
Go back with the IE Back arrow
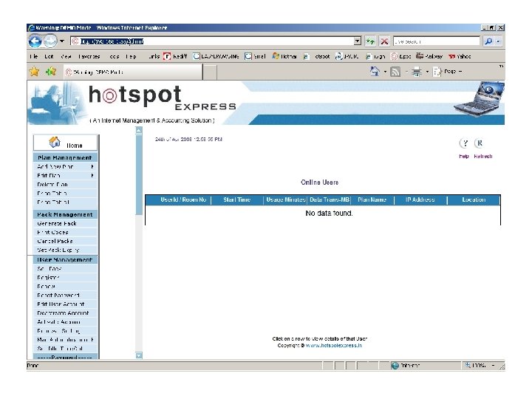tap(35, 41)
